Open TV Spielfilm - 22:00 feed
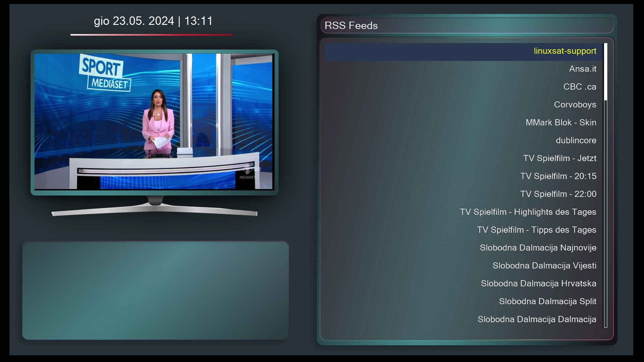Viewport: 644px width, 362px height. pyautogui.click(x=558, y=194)
